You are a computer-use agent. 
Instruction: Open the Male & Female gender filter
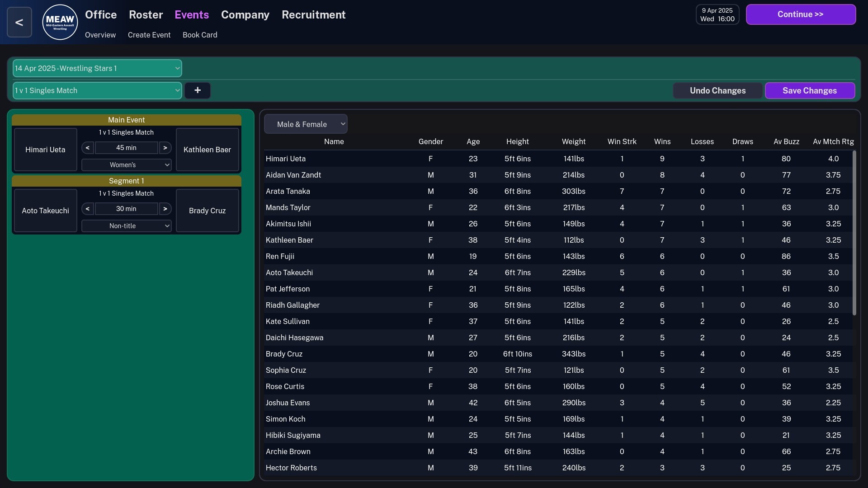coord(306,124)
